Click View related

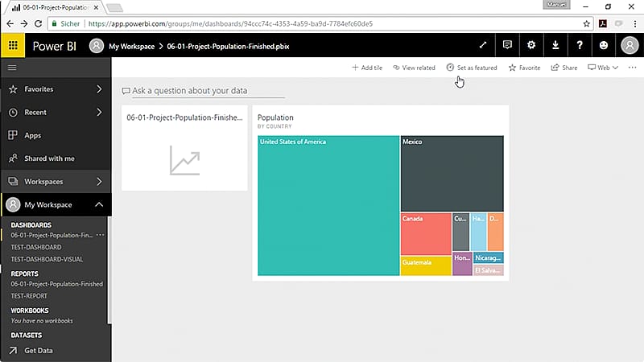[x=414, y=68]
